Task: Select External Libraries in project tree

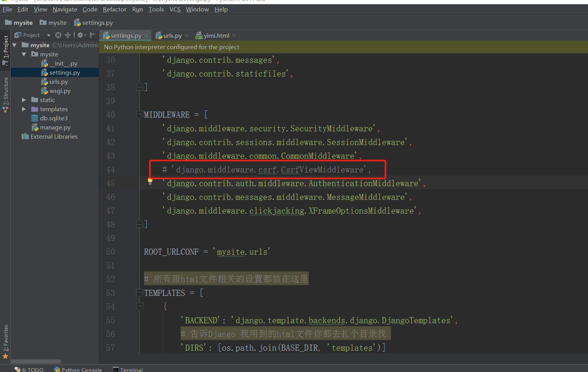Action: (54, 137)
